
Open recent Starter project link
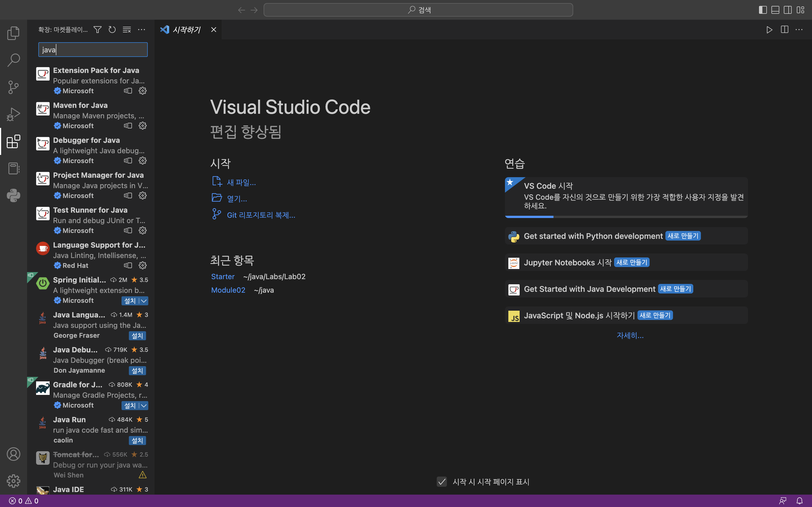pyautogui.click(x=223, y=277)
